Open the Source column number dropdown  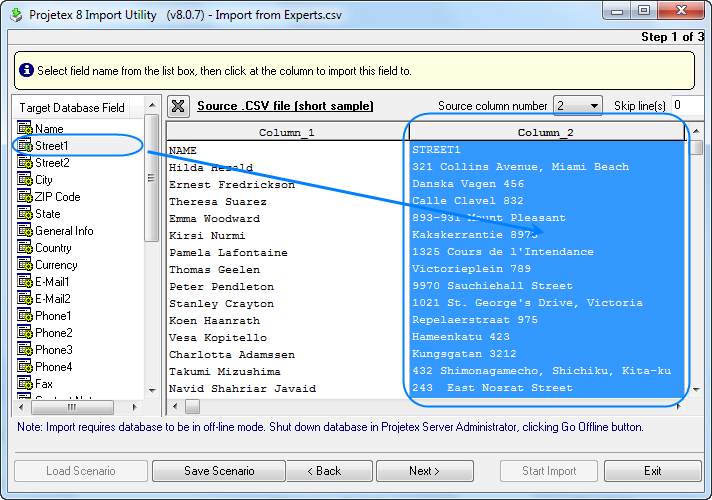[577, 106]
